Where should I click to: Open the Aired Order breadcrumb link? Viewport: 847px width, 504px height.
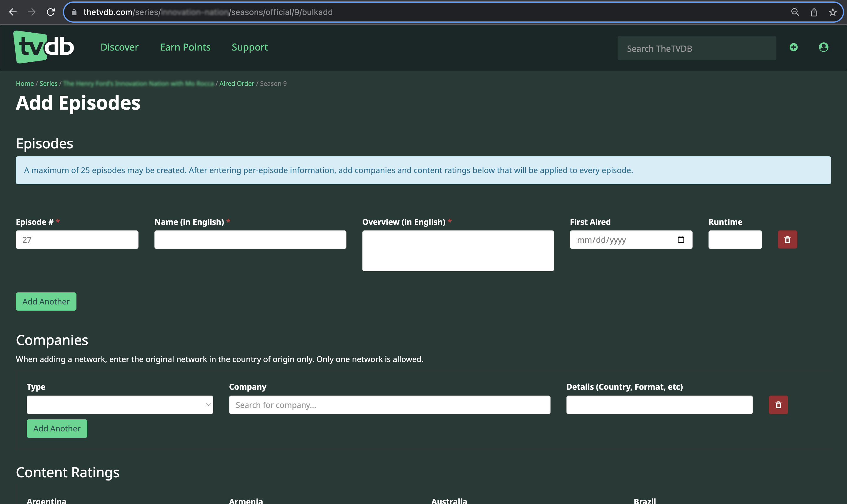tap(236, 83)
